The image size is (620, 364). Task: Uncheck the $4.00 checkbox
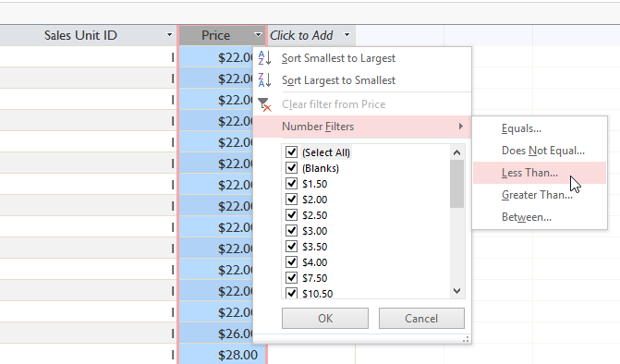tap(291, 262)
